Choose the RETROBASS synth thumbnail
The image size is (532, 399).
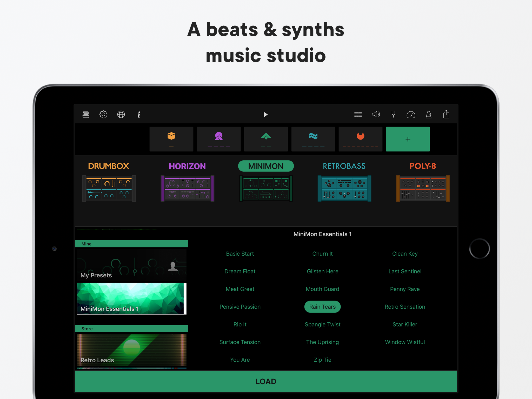click(344, 188)
